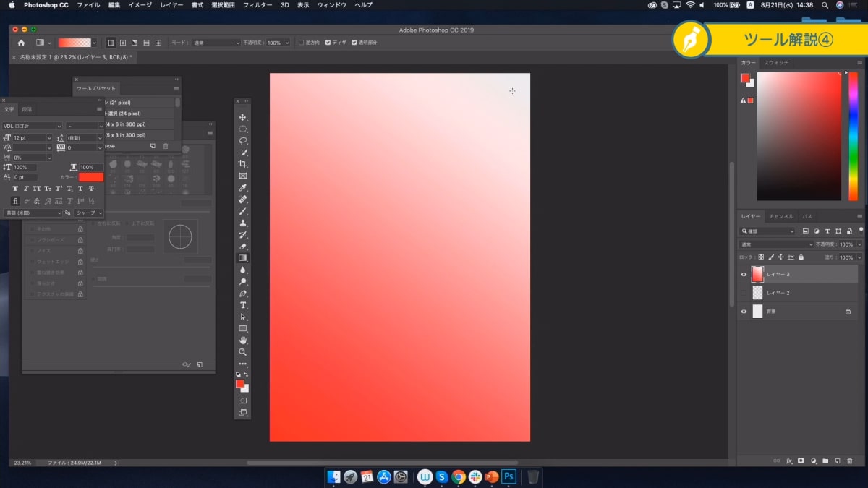
Task: Toggle Underline style in Character panel
Action: click(80, 189)
